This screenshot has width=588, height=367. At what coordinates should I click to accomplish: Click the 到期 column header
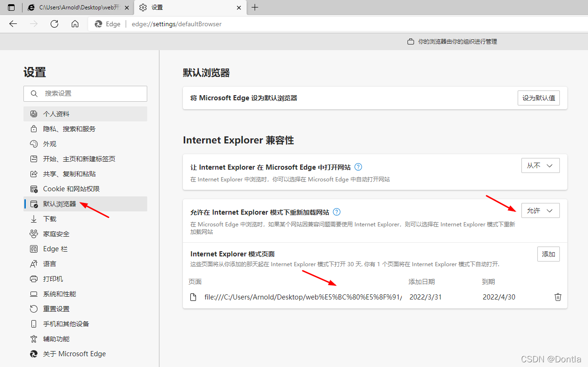488,282
